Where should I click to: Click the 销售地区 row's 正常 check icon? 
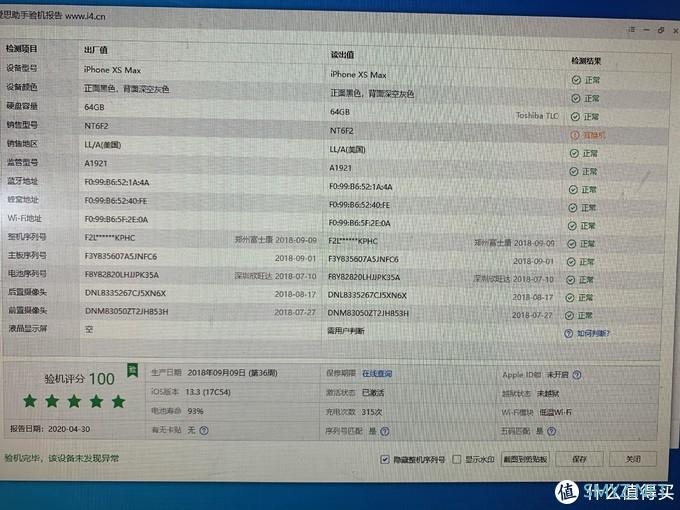coord(574,153)
